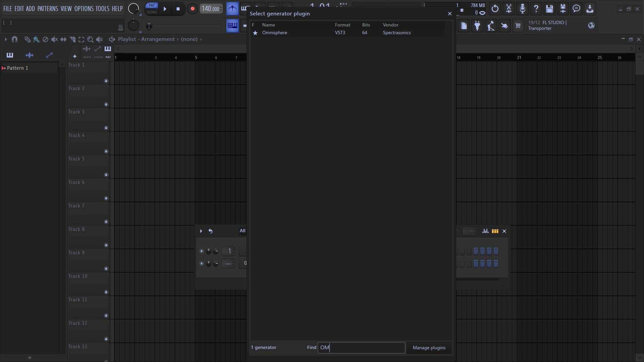
Task: Click the Find search input field
Action: coord(361,348)
